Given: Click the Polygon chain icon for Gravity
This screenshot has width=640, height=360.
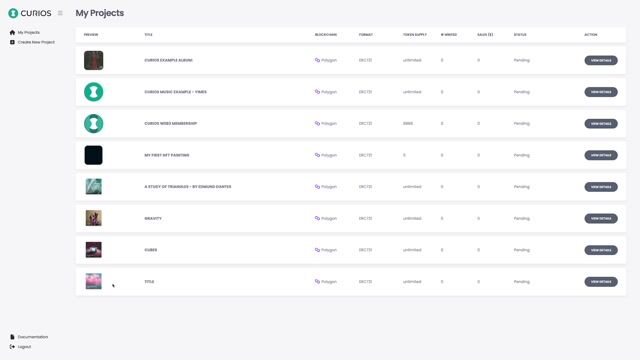Looking at the screenshot, I should 317,218.
